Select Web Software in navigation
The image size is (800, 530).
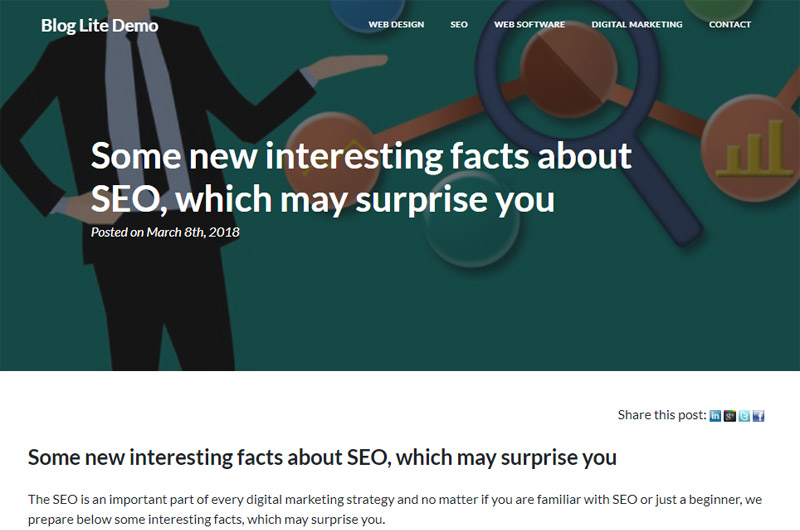pos(529,25)
